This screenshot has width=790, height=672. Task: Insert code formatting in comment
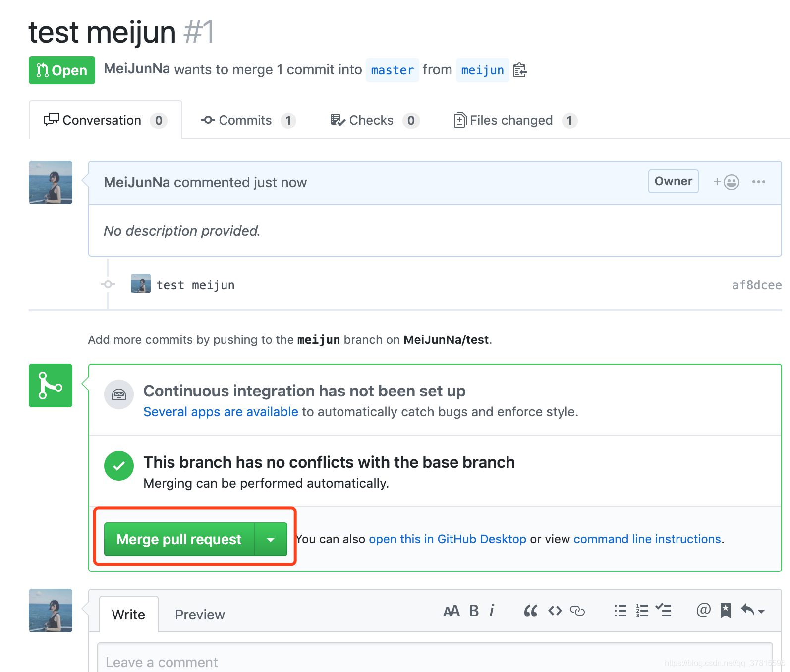555,611
